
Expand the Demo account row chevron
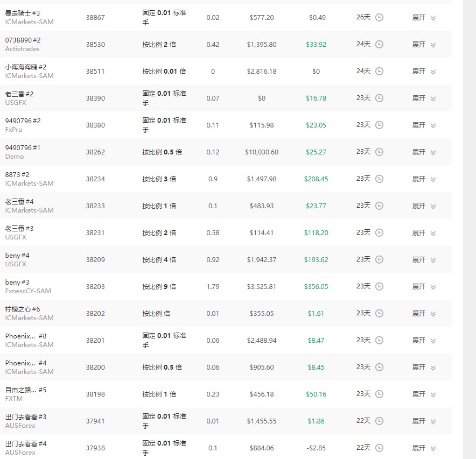pyautogui.click(x=433, y=153)
